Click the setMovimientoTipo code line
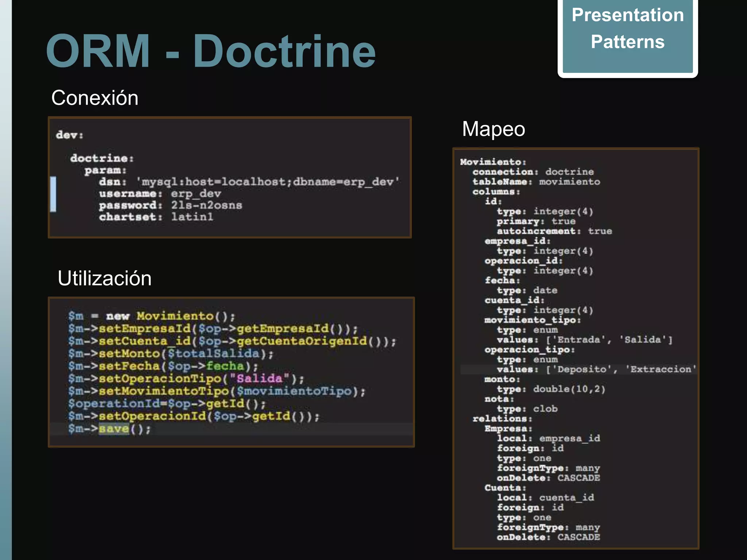Image resolution: width=747 pixels, height=560 pixels. [x=217, y=391]
